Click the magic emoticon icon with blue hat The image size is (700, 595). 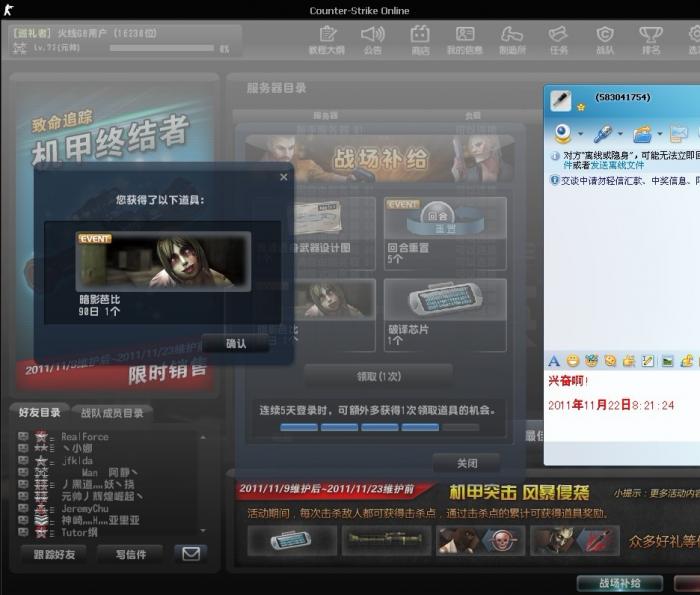pyautogui.click(x=592, y=361)
